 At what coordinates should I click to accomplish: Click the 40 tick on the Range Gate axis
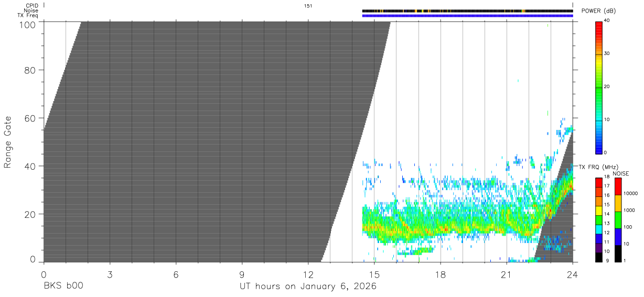[31, 166]
